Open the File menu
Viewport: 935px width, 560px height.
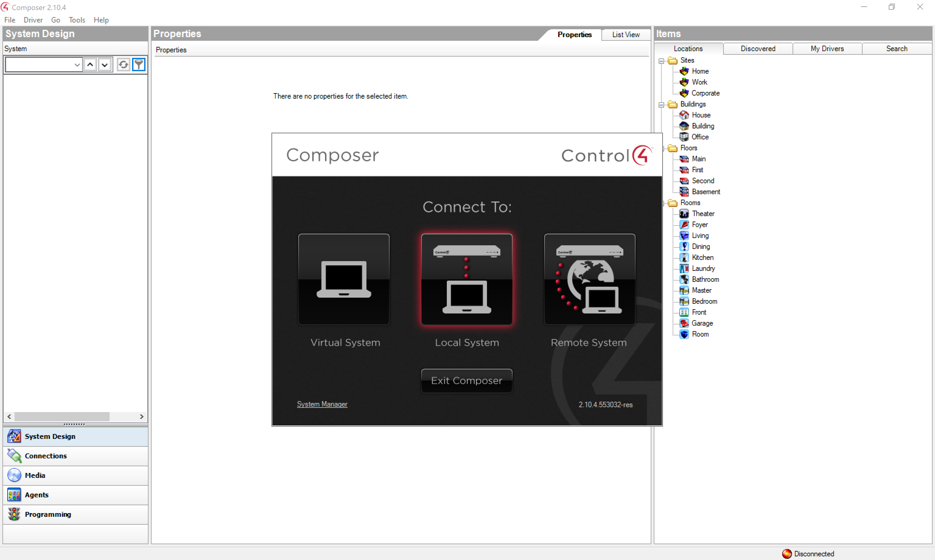pyautogui.click(x=10, y=20)
